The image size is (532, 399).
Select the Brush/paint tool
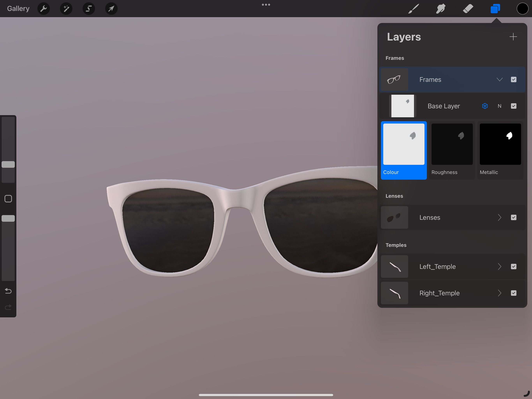[x=414, y=8]
